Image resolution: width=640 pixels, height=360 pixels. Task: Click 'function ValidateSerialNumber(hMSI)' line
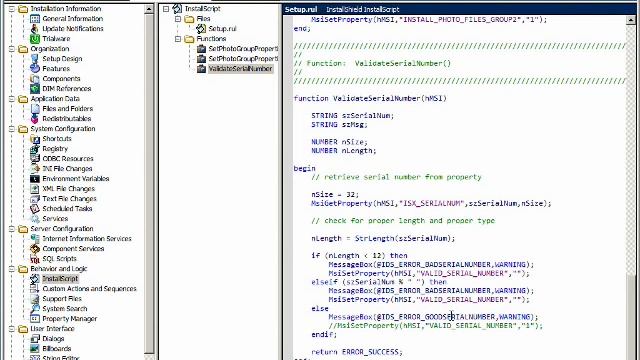(370, 98)
